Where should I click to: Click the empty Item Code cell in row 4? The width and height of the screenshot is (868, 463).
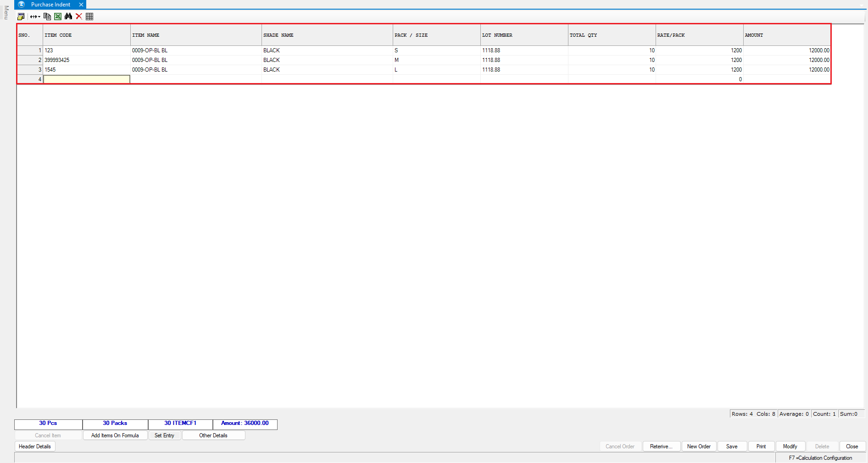pyautogui.click(x=87, y=79)
